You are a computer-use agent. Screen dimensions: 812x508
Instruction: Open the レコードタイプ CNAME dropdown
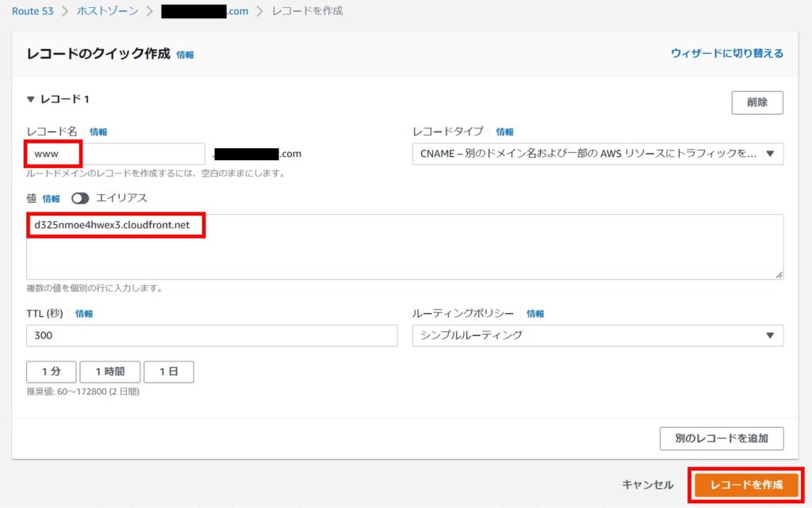click(x=597, y=154)
